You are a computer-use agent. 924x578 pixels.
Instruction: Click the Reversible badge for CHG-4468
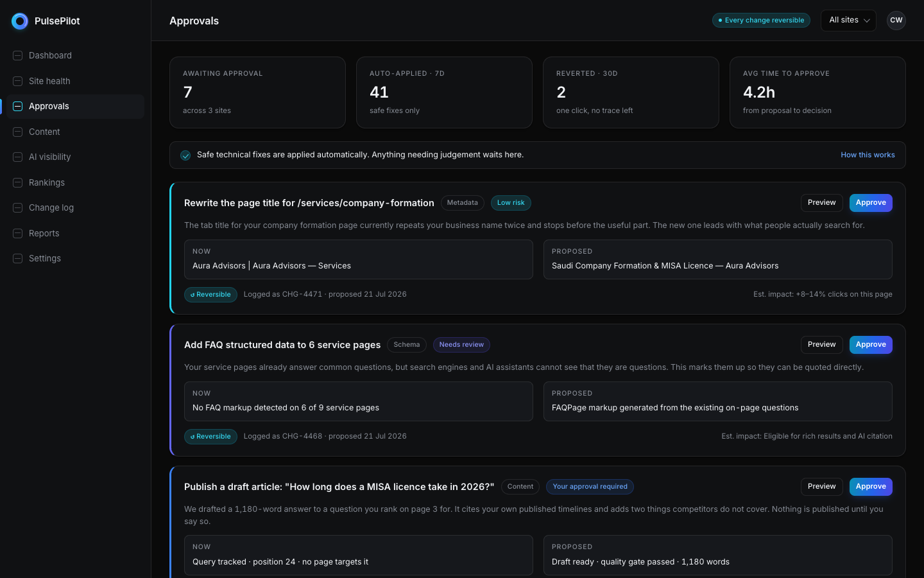[x=210, y=437]
